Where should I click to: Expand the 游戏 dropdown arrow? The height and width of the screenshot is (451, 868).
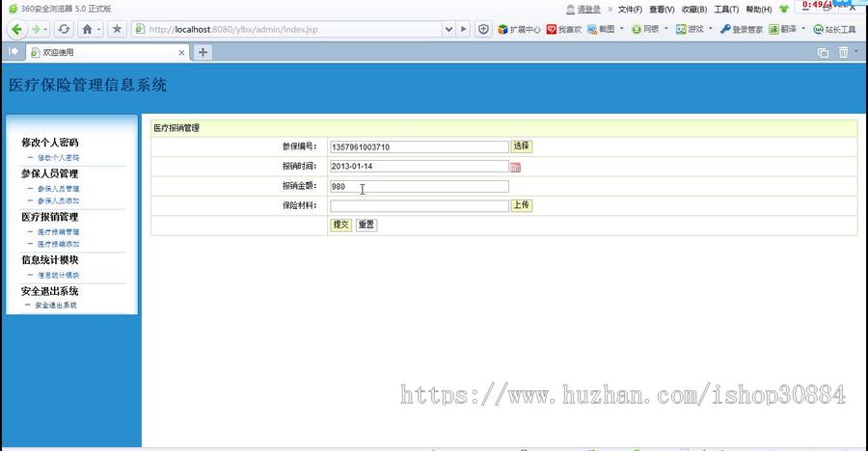(711, 29)
